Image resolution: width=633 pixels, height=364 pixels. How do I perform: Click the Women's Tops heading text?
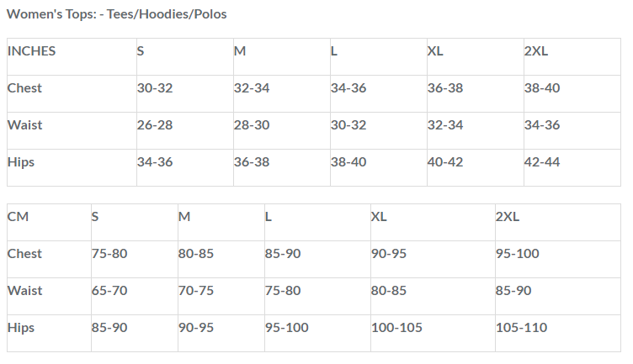point(117,14)
